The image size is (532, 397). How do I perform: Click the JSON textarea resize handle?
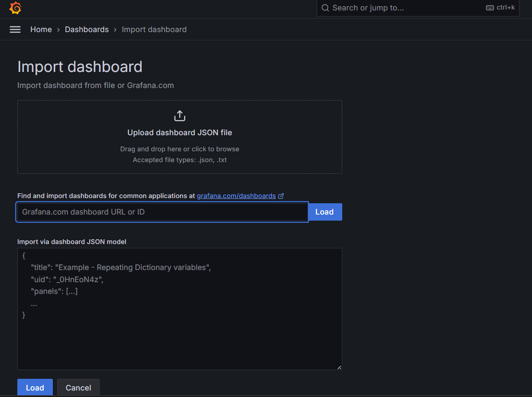(339, 367)
